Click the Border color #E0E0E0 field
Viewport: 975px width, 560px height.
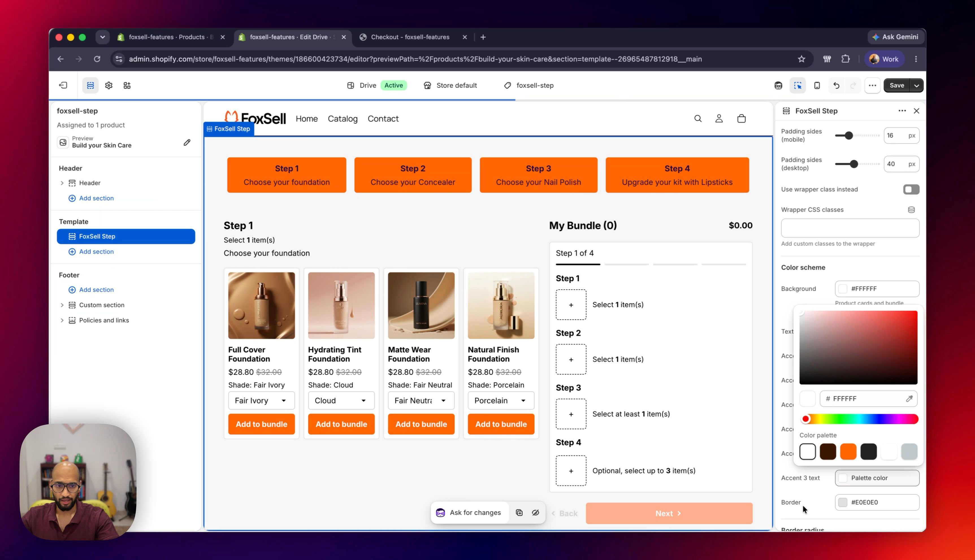[877, 502]
